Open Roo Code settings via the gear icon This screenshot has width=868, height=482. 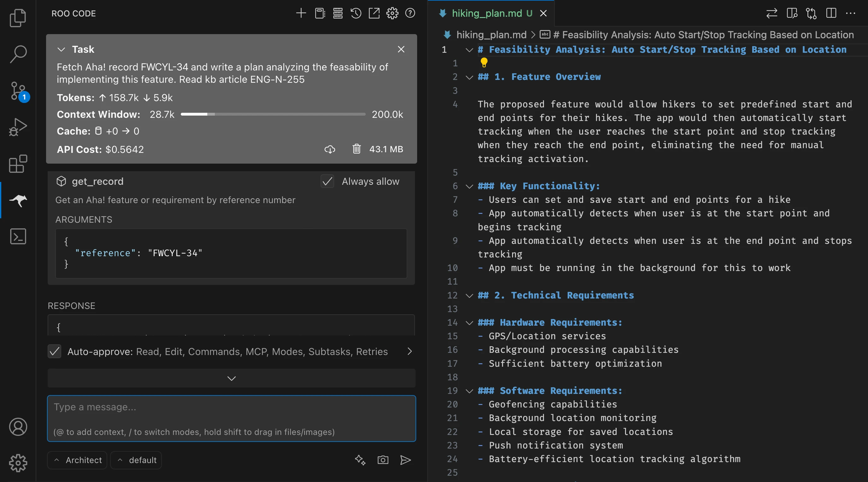click(x=392, y=13)
